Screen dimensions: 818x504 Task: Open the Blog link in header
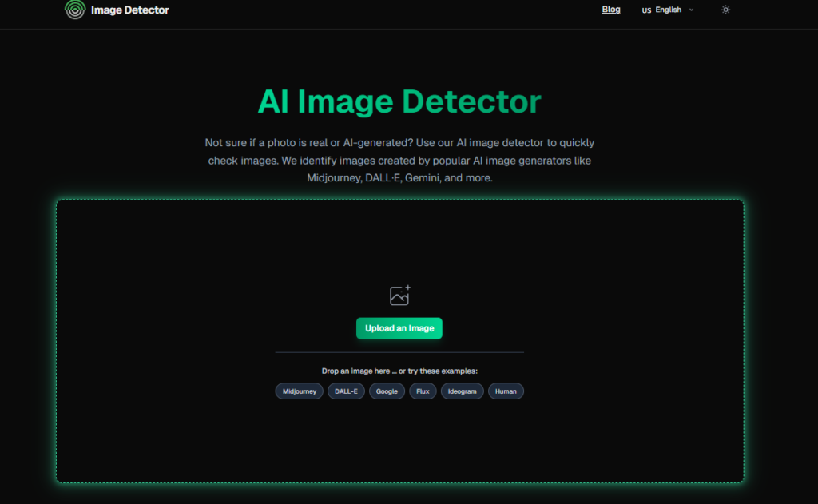pyautogui.click(x=610, y=10)
